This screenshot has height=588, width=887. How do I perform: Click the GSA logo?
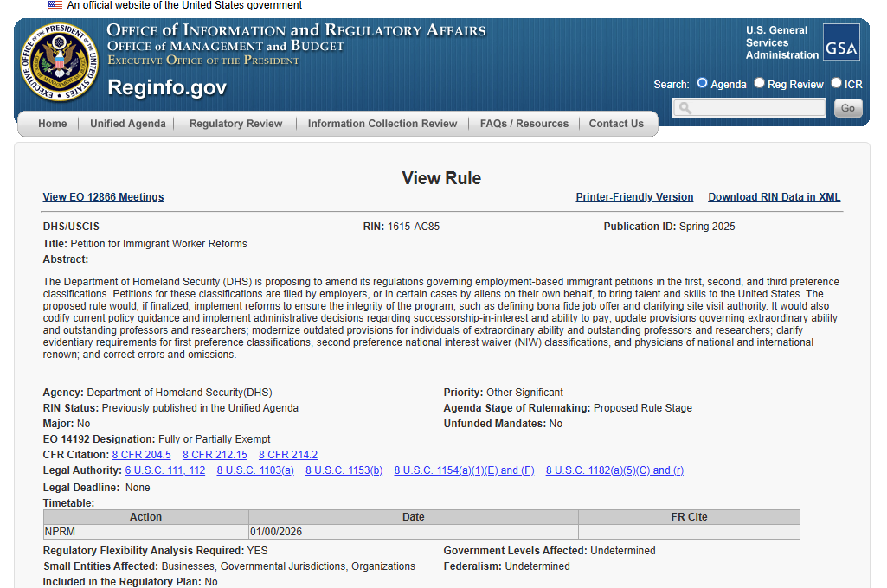841,42
